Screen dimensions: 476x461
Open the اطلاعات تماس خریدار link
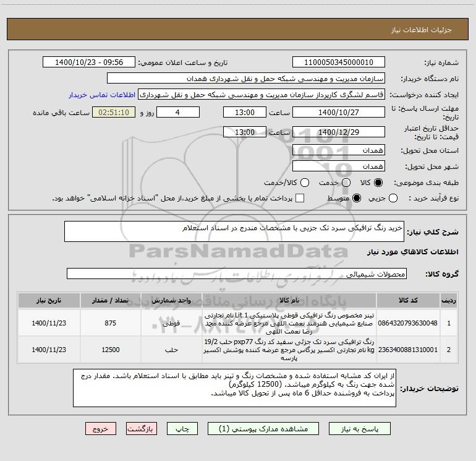[102, 95]
